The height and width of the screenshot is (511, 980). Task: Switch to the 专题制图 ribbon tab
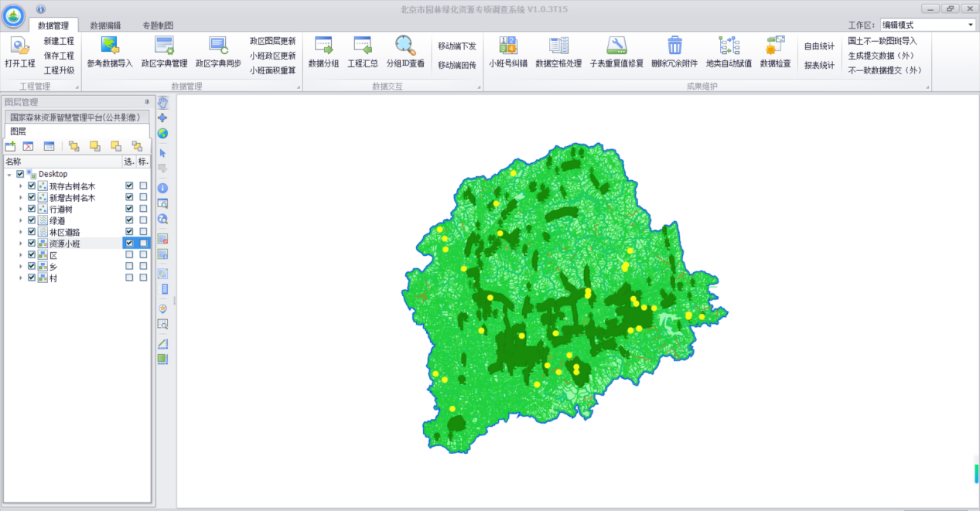pyautogui.click(x=158, y=26)
